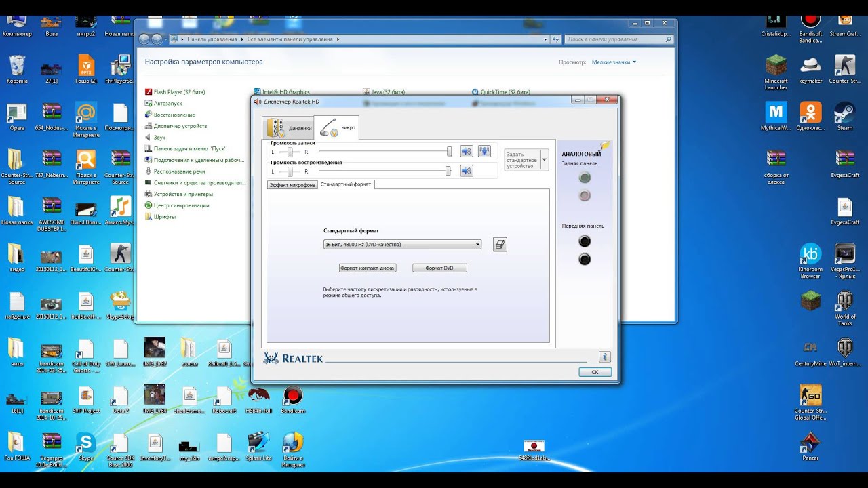Select Гоша (2) PPTX file icon
Screen dimensions: 868x488
click(86, 70)
